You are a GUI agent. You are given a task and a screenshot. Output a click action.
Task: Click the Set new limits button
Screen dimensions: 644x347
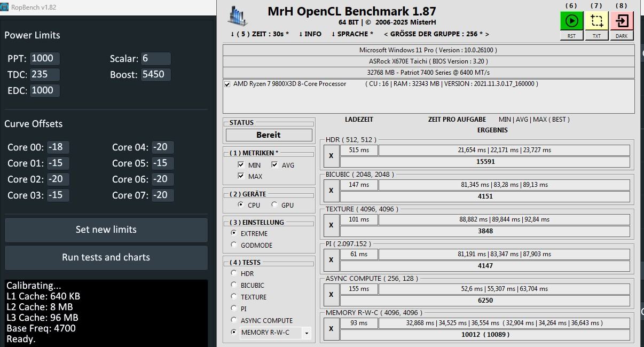coord(106,230)
